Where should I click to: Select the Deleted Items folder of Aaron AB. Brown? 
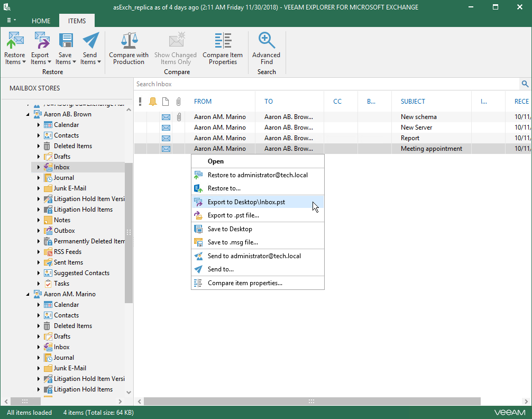[72, 146]
